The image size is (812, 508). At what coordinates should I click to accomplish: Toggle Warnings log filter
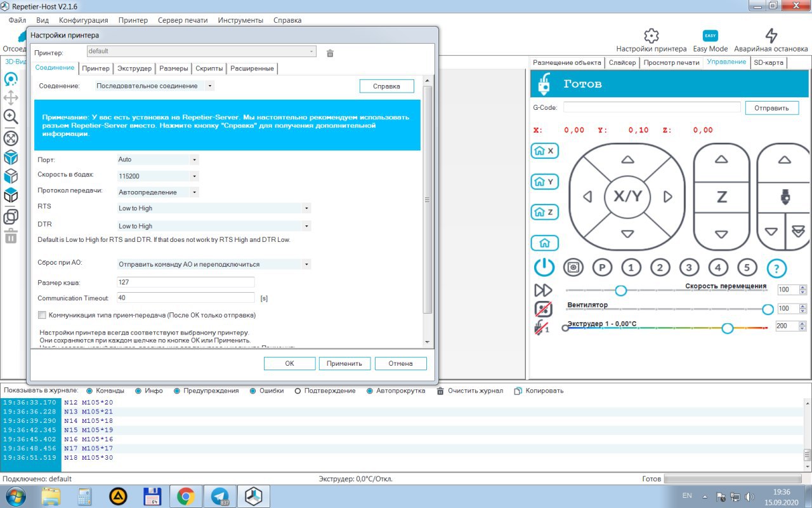click(176, 391)
